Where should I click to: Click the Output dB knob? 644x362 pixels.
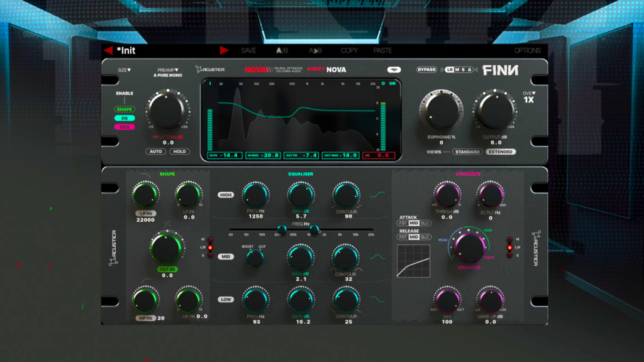tap(496, 110)
